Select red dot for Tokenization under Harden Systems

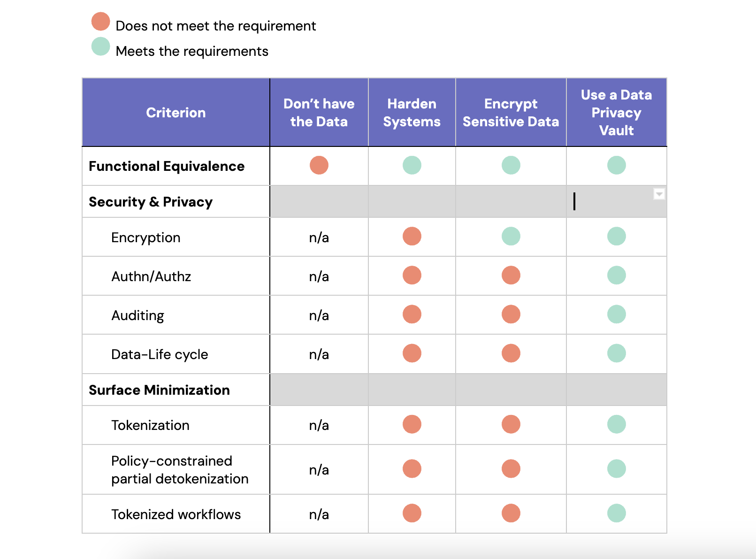412,424
